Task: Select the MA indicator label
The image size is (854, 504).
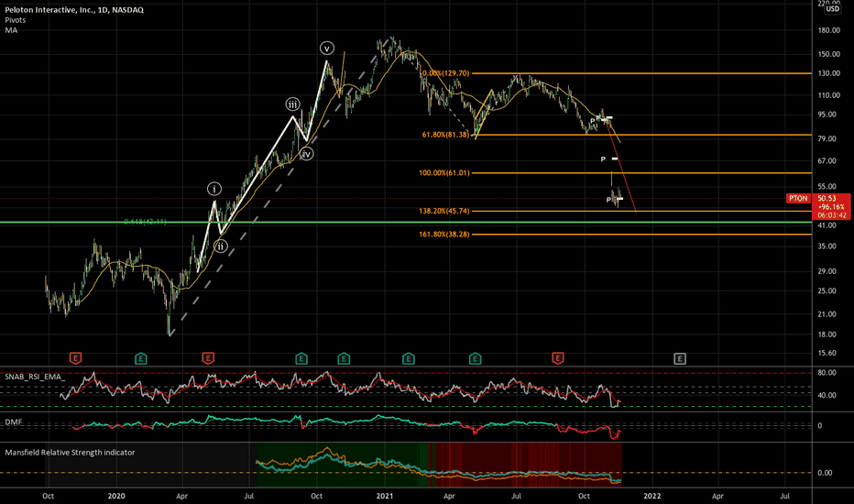Action: [11, 30]
